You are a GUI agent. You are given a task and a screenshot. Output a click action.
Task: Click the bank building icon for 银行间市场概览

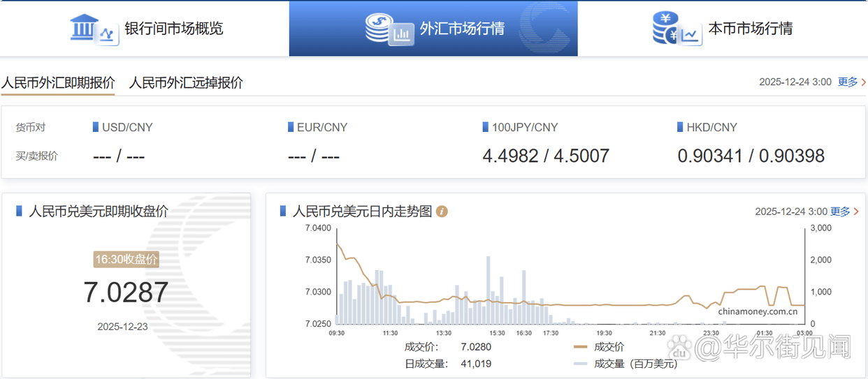pyautogui.click(x=94, y=29)
